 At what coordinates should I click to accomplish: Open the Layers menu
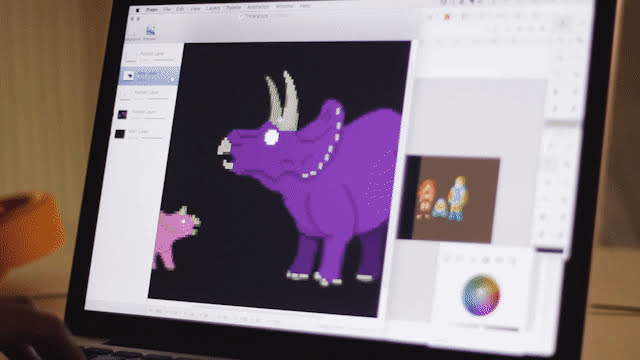click(213, 8)
